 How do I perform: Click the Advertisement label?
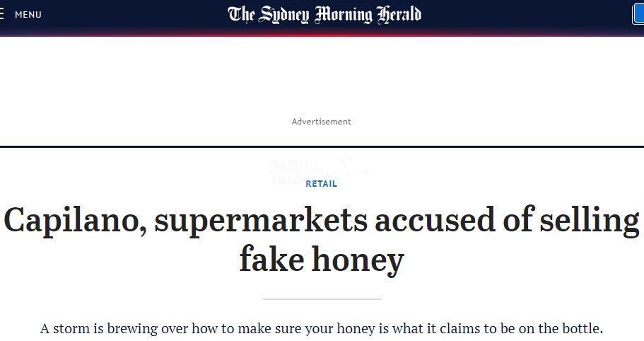322,122
